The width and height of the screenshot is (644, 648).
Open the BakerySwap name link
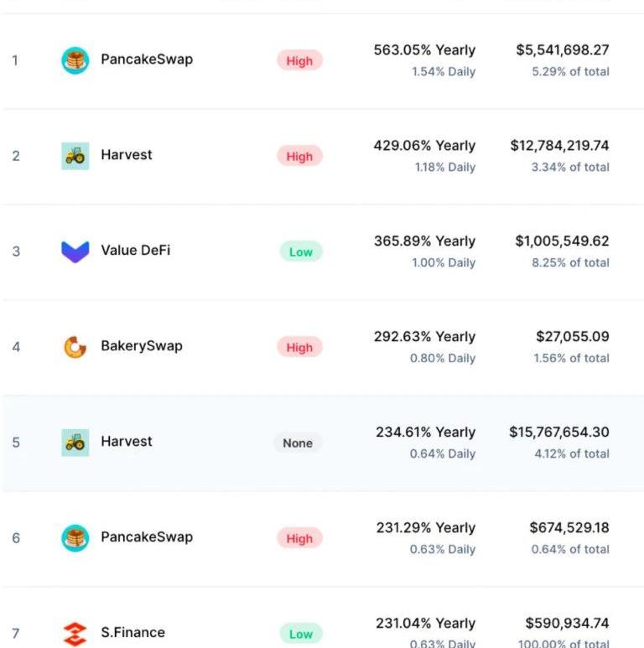coord(141,345)
